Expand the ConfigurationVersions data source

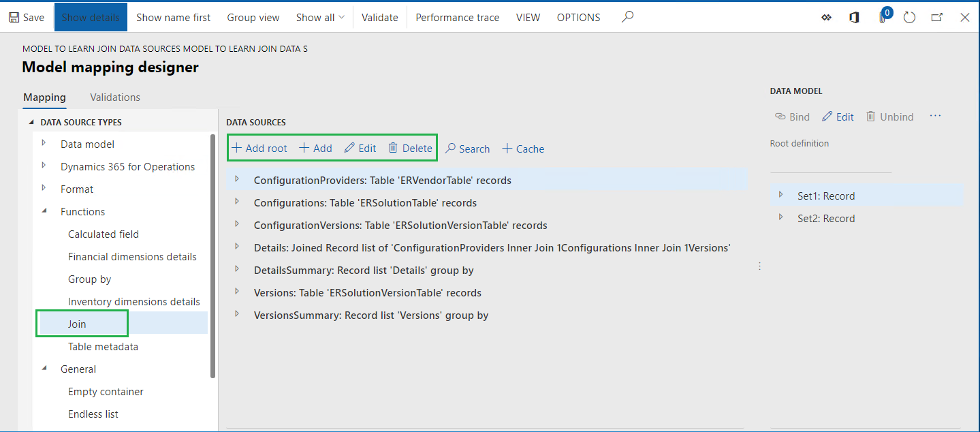click(237, 224)
